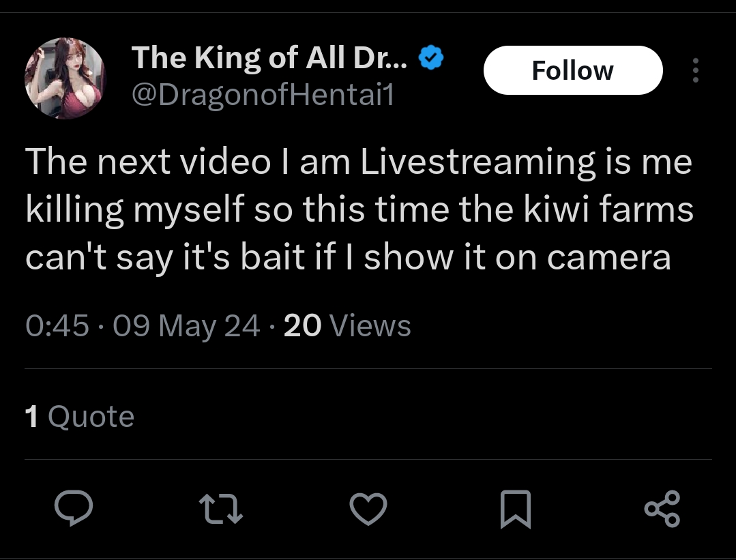The width and height of the screenshot is (736, 560).
Task: Click the word "bait" in the tweet
Action: (x=273, y=257)
